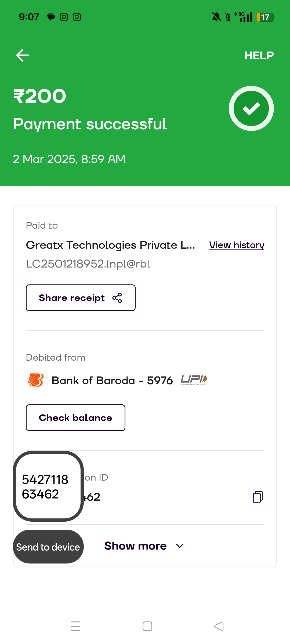290x644 pixels.
Task: Open HELP for this payment
Action: click(259, 56)
